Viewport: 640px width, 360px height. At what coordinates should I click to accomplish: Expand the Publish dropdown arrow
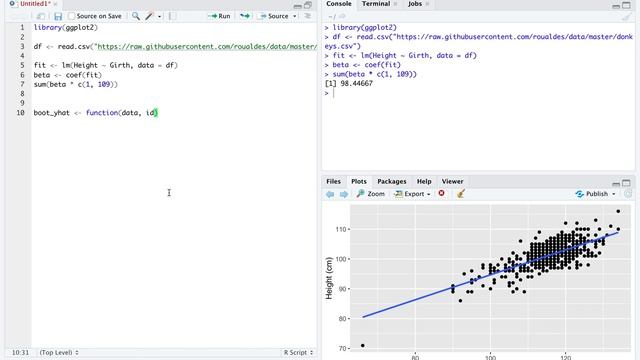[x=613, y=194]
